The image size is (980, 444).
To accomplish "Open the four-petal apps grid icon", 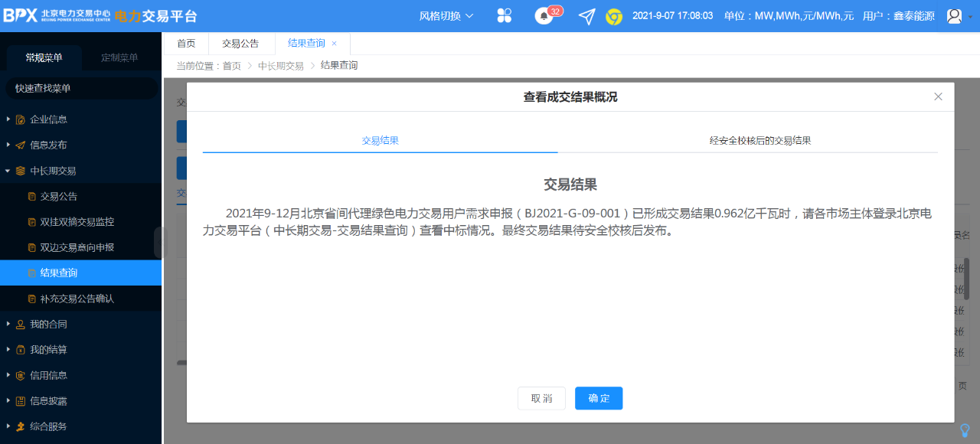I will pyautogui.click(x=505, y=16).
